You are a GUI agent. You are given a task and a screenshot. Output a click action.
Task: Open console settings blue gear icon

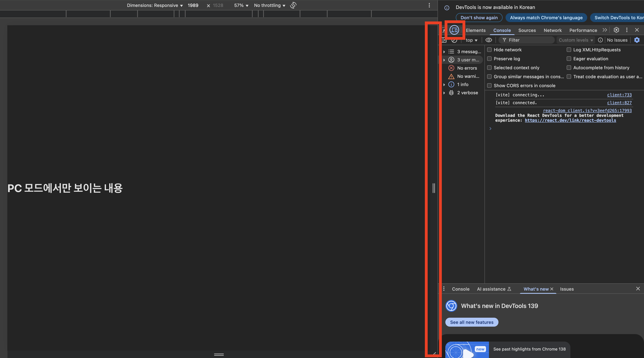coord(637,40)
